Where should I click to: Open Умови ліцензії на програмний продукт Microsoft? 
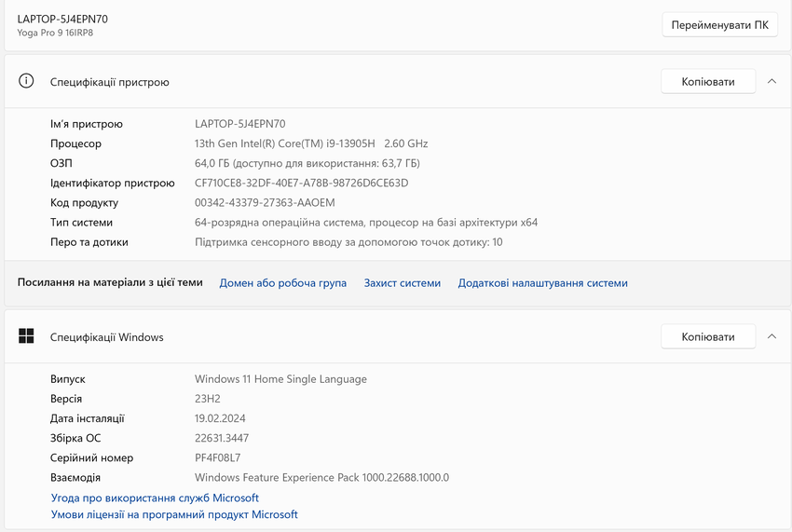click(174, 514)
